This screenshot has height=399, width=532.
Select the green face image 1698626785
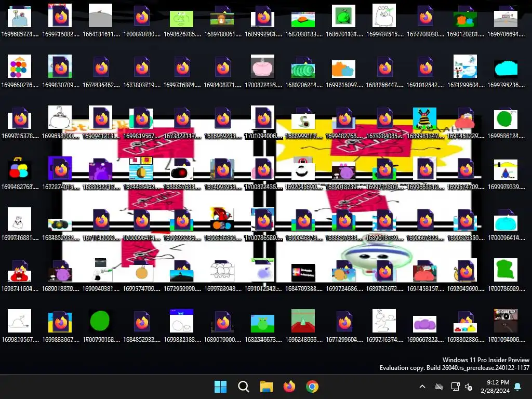tap(182, 21)
